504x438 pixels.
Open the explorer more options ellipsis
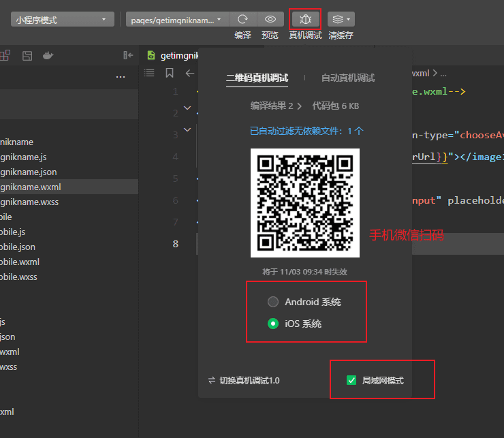pyautogui.click(x=121, y=77)
